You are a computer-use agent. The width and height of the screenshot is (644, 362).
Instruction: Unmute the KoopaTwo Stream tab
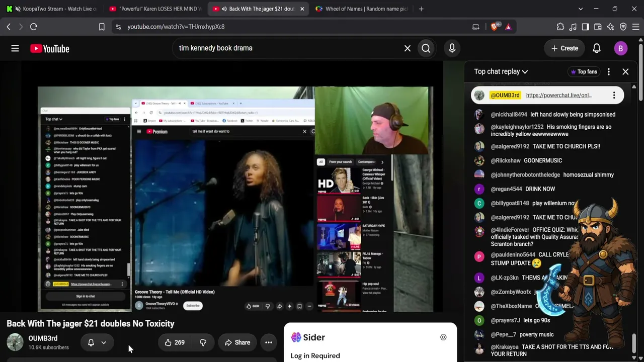tap(18, 9)
